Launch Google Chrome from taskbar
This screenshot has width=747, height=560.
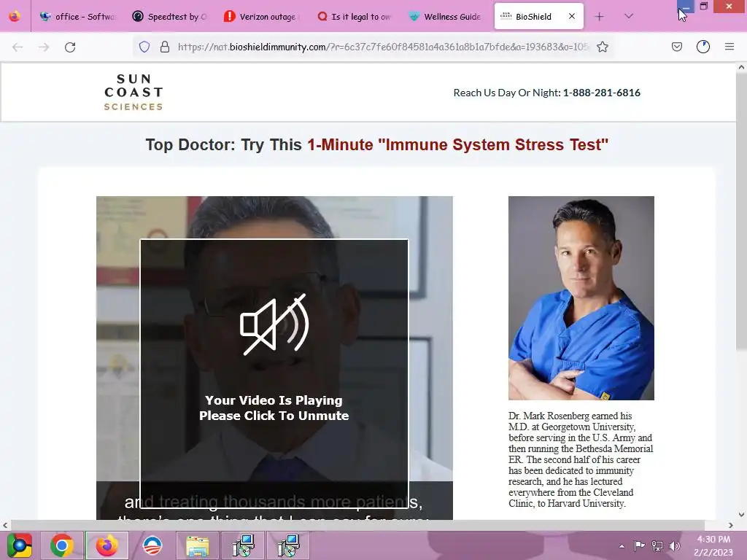[62, 545]
